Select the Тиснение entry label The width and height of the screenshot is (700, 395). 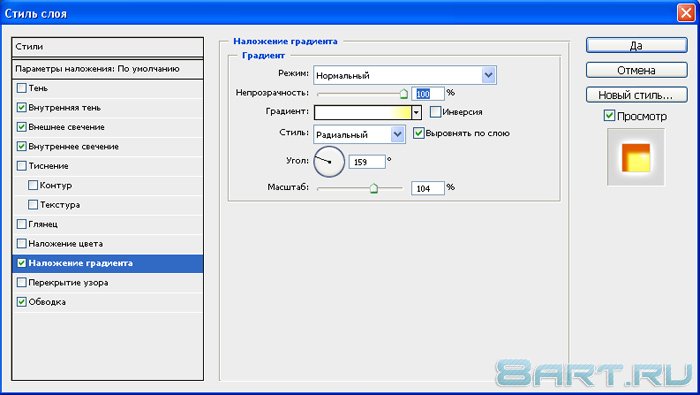(48, 166)
